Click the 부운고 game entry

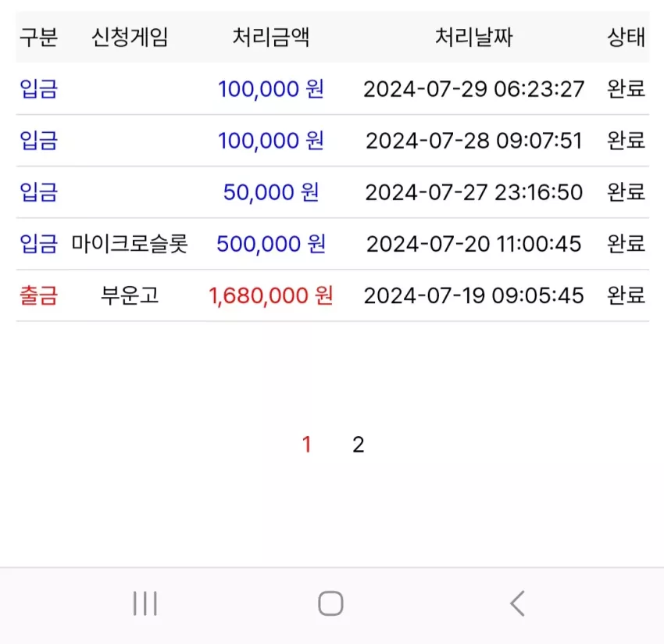click(x=130, y=295)
